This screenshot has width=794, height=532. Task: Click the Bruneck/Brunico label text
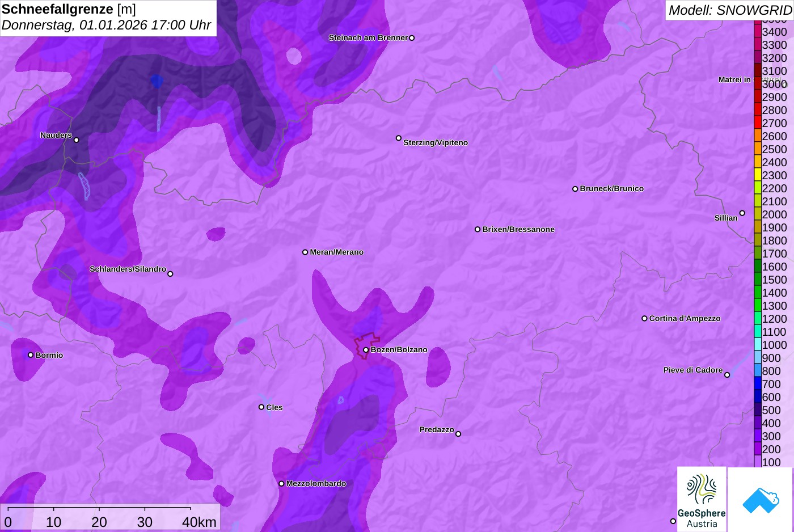612,189
